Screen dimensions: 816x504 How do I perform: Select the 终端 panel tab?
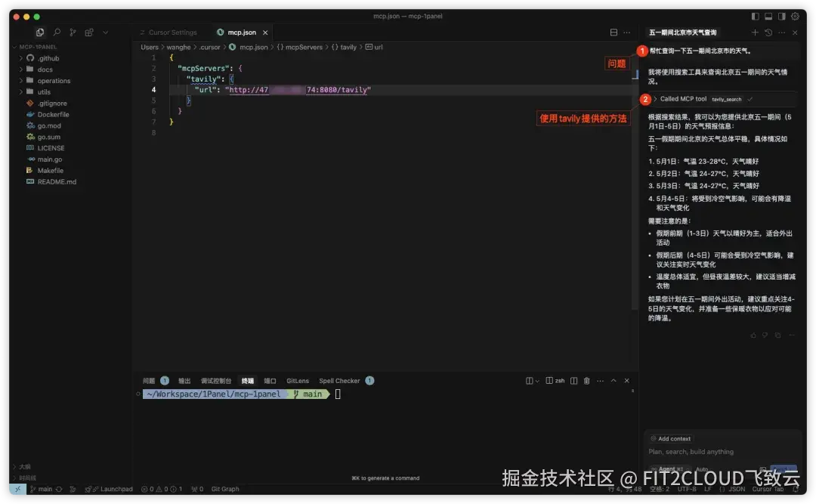point(248,381)
